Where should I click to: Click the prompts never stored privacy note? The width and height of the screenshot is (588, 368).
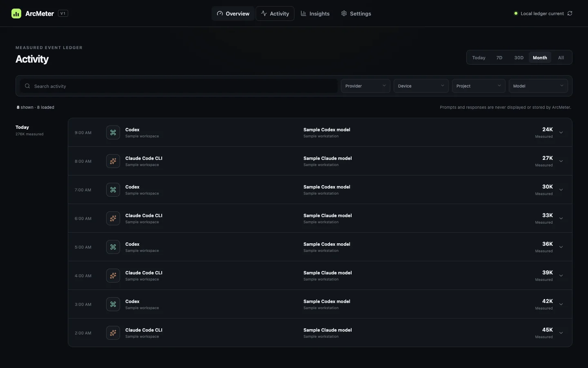coord(506,107)
